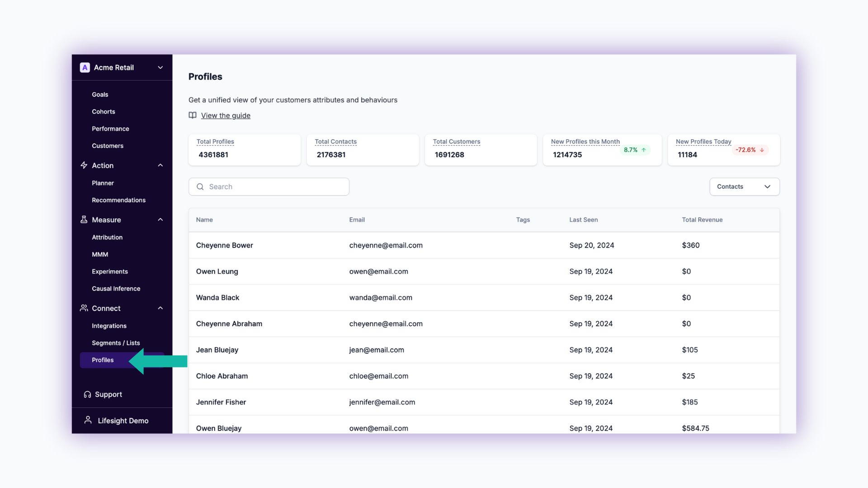Click the book icon beside View the guide
This screenshot has width=868, height=488.
coord(193,115)
